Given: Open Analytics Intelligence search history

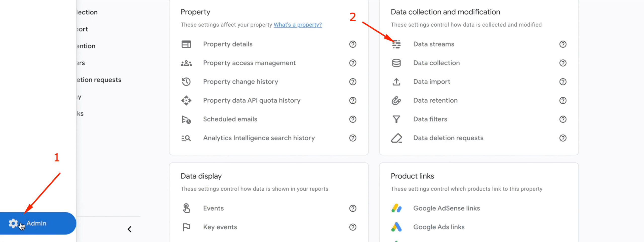Looking at the screenshot, I should (259, 138).
